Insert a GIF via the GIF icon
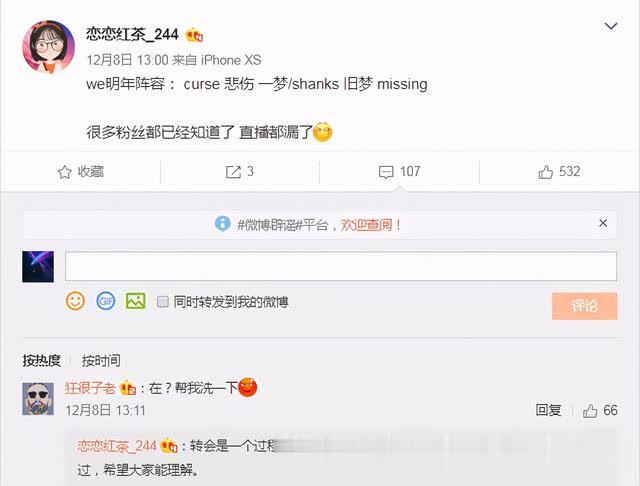The image size is (640, 486). coord(106,301)
